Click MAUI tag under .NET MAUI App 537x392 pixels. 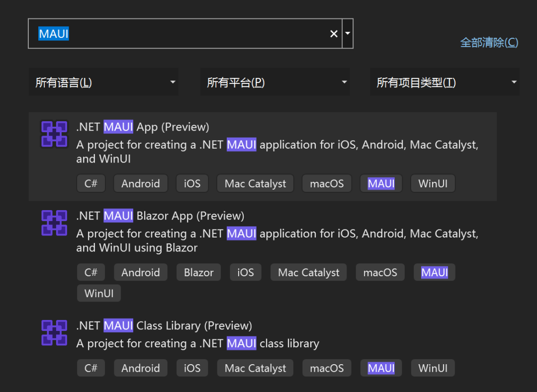tap(381, 184)
